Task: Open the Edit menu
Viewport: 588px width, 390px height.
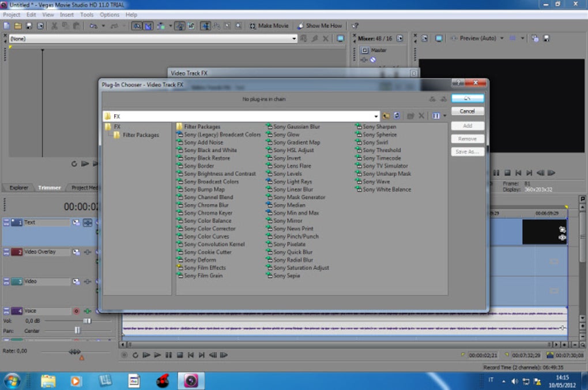Action: 31,14
